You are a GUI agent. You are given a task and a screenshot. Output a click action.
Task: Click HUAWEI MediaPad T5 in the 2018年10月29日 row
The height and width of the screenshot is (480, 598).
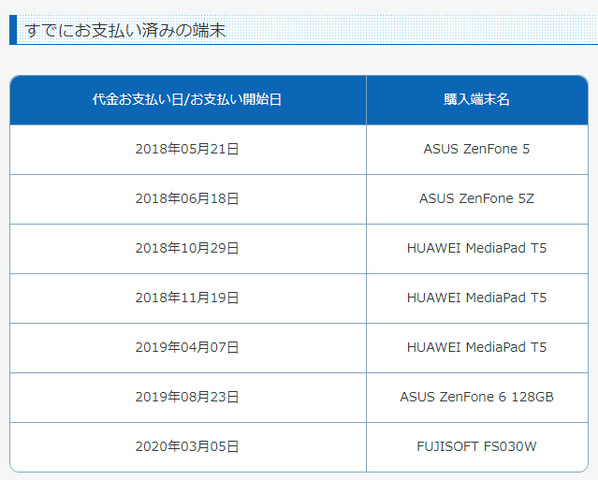[477, 248]
